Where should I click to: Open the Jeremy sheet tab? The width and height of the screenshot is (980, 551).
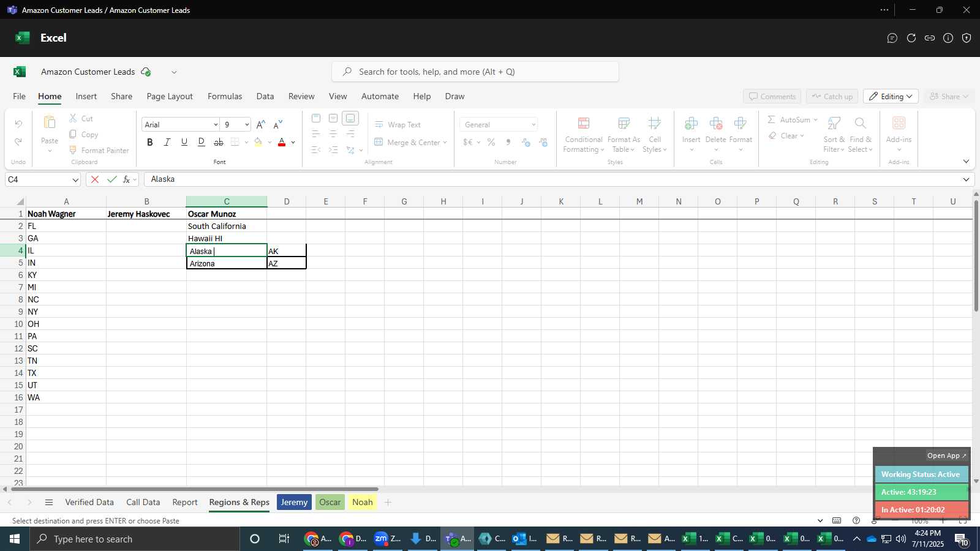294,502
